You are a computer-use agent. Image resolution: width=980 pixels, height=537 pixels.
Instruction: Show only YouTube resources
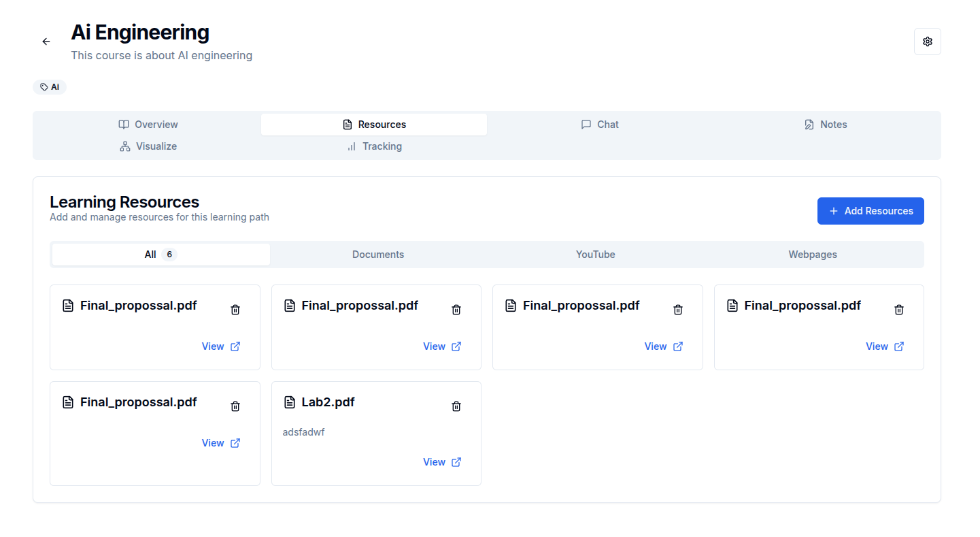point(595,255)
